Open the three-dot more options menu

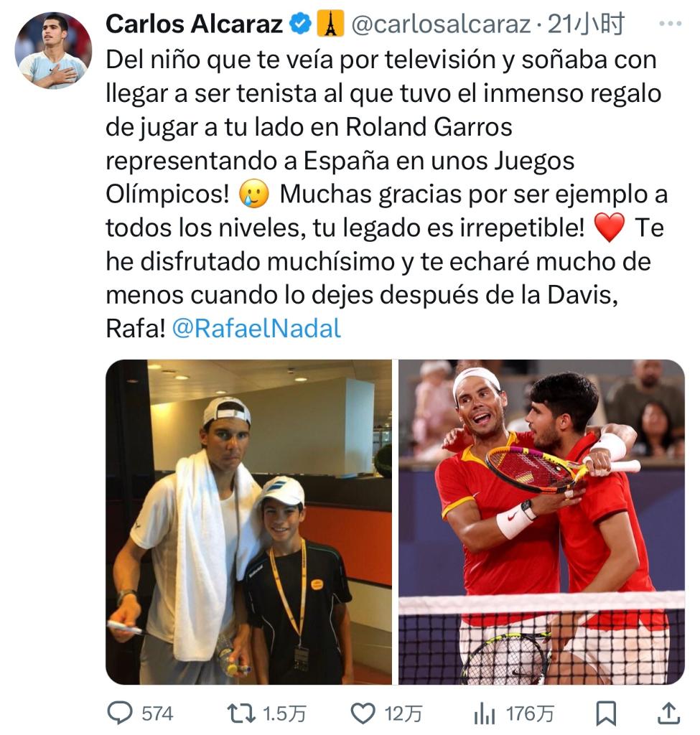point(671,24)
